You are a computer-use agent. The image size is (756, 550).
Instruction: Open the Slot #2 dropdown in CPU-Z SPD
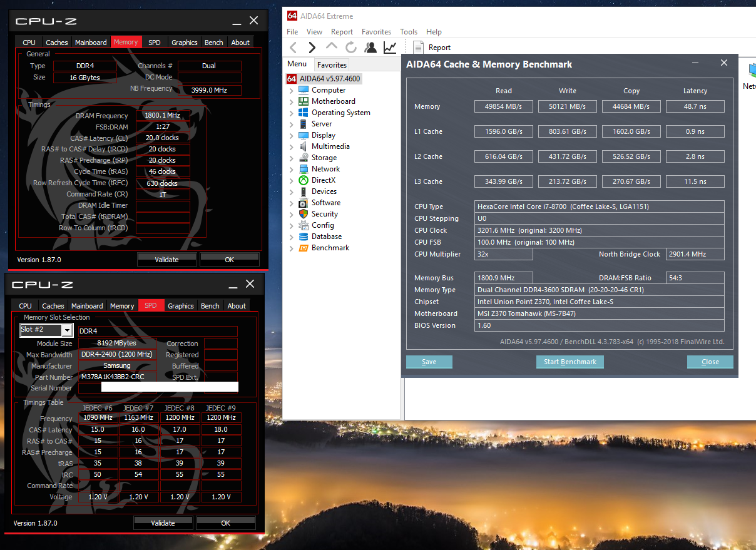coord(66,330)
